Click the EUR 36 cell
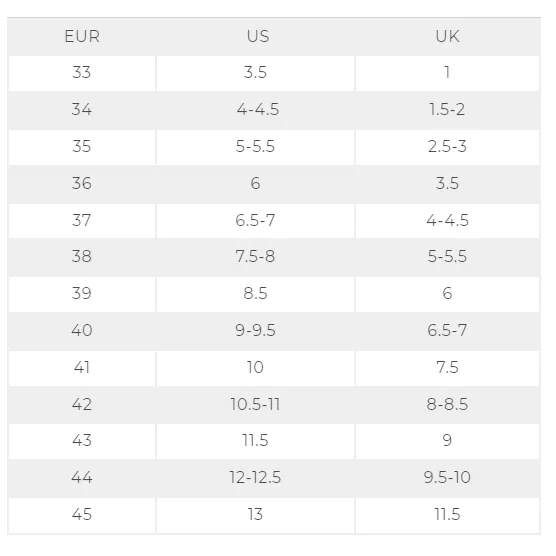 [82, 184]
